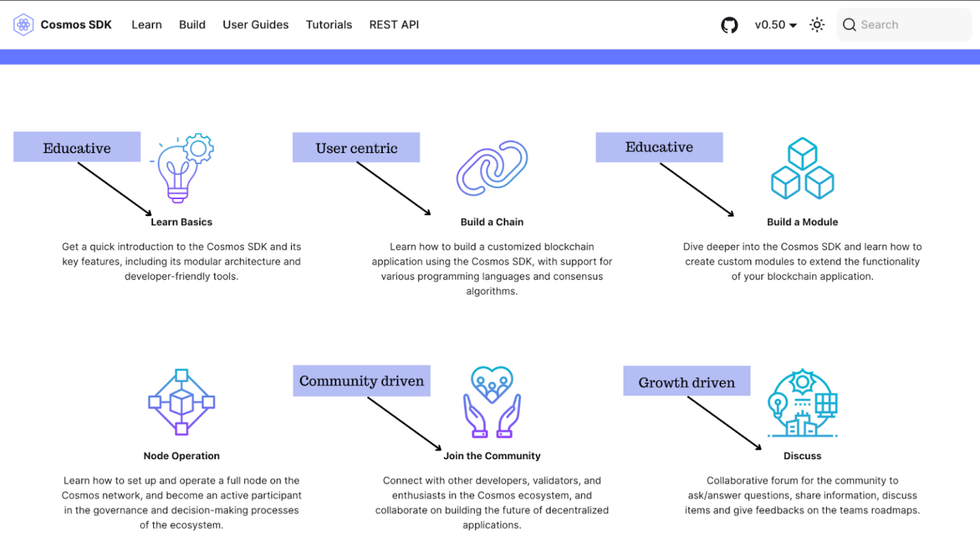Open the GitHub repository icon in the header
The height and width of the screenshot is (551, 980).
click(729, 24)
